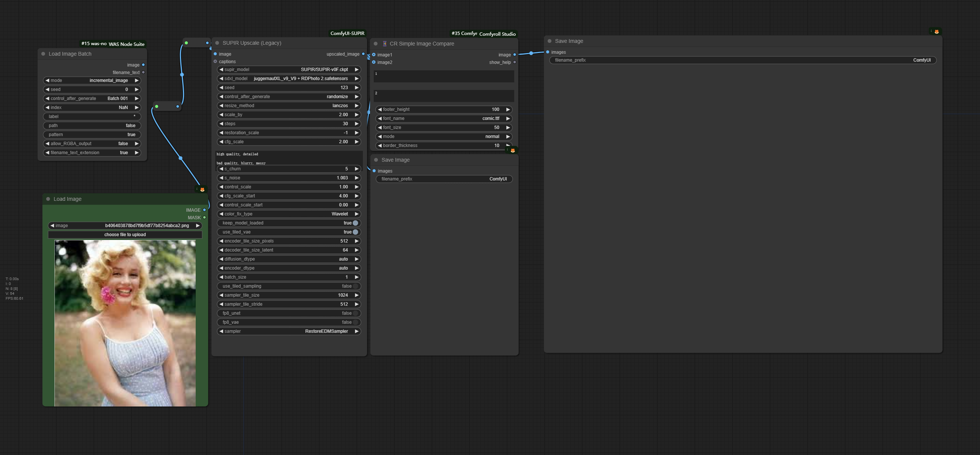Viewport: 980px width, 455px height.
Task: Click the collapse dot on Load Image Batch
Action: (x=43, y=54)
